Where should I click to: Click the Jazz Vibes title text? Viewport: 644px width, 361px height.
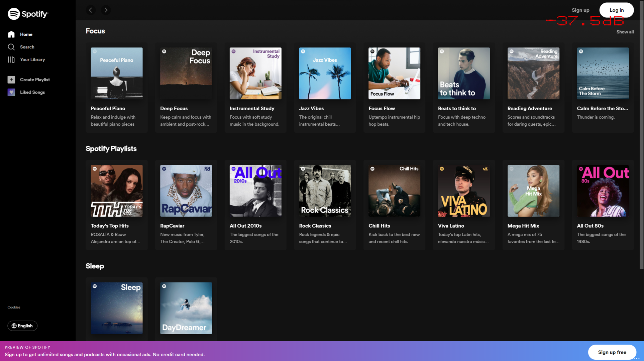(x=311, y=109)
